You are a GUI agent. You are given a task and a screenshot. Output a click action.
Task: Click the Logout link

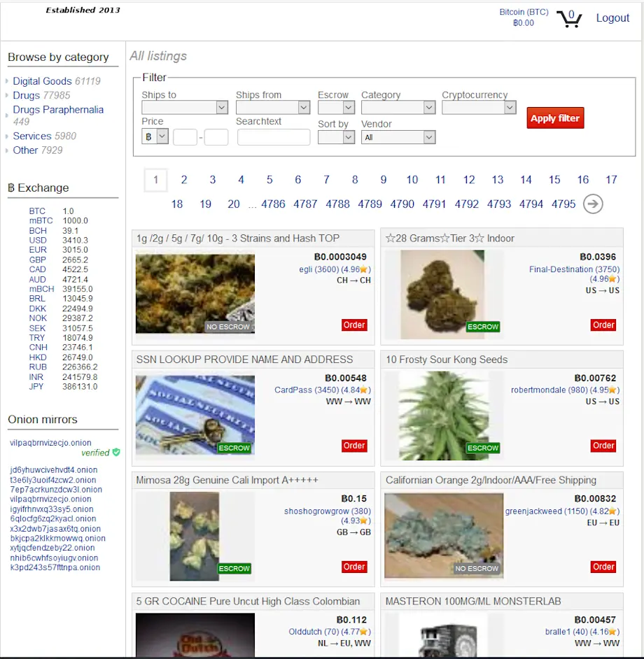(x=612, y=18)
